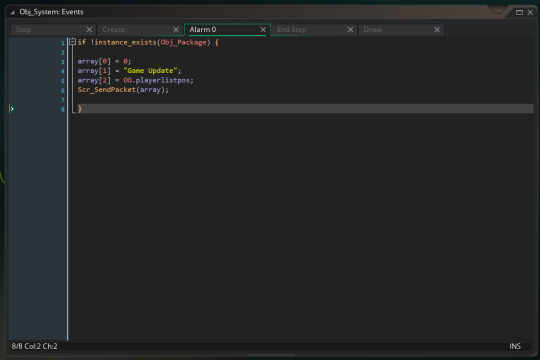Click line number 5 in the gutter
The image size is (540, 360).
tap(63, 81)
